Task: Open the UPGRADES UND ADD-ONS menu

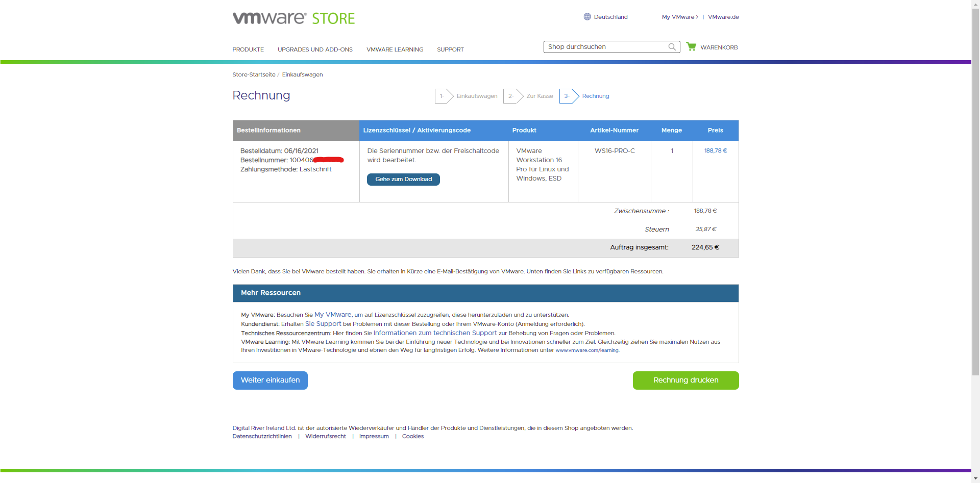Action: [315, 49]
